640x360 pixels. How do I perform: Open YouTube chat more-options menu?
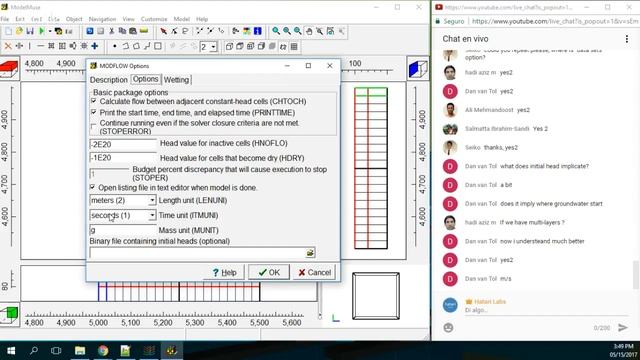click(627, 39)
